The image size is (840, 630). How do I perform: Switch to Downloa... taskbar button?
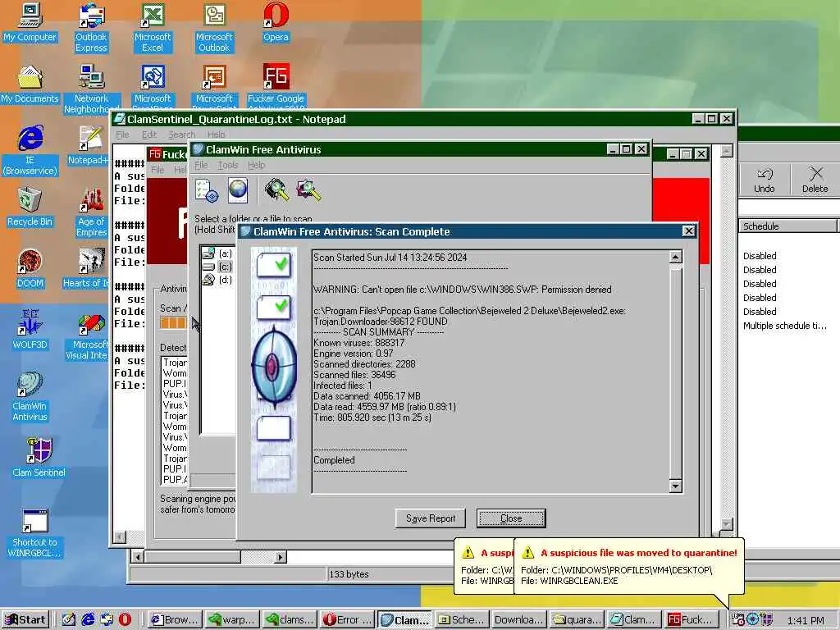pos(519,620)
